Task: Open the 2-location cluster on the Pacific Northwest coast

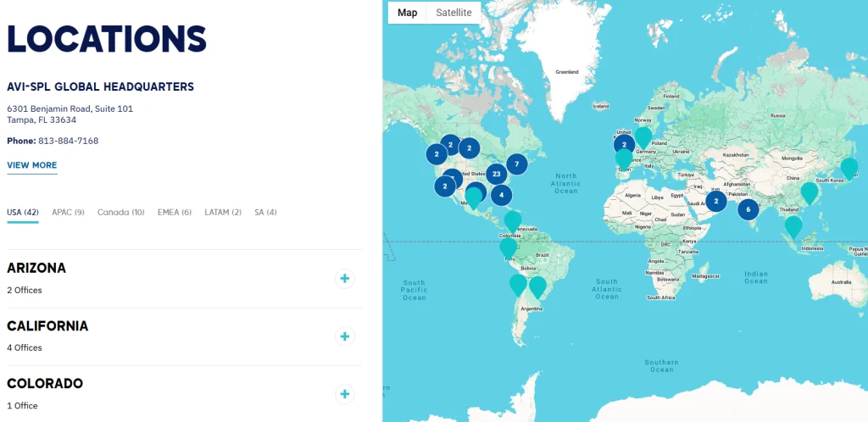Action: click(437, 153)
